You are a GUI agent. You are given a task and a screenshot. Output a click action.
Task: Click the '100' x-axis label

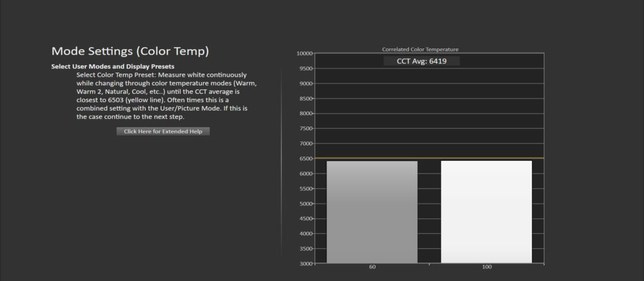pos(487,267)
